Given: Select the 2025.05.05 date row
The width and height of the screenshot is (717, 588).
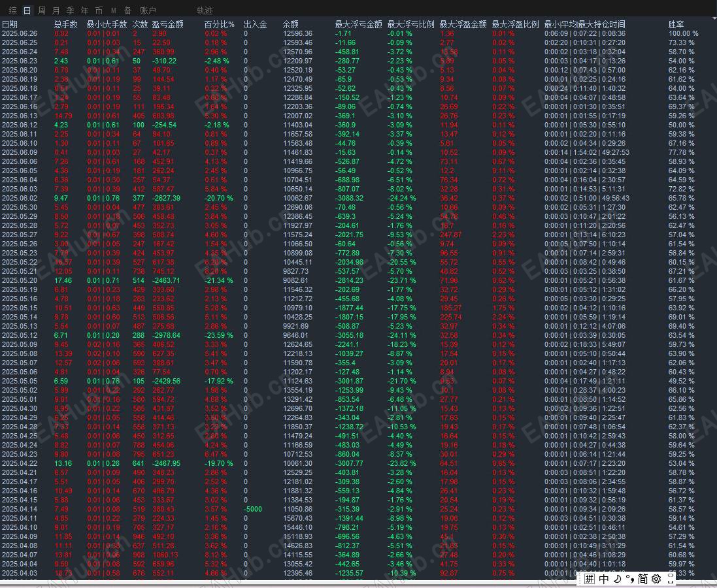Looking at the screenshot, I should coord(20,381).
